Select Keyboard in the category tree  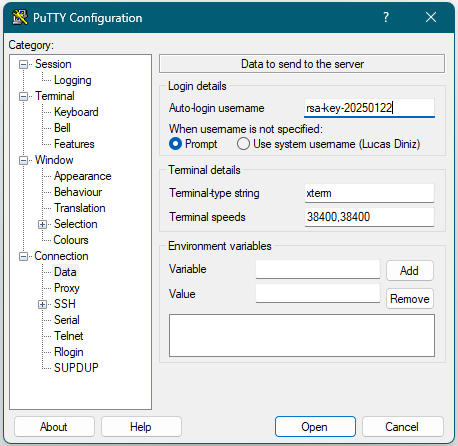tap(76, 112)
